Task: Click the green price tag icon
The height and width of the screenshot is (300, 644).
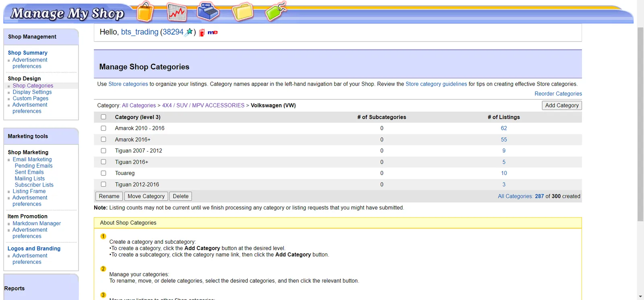Action: [x=276, y=11]
